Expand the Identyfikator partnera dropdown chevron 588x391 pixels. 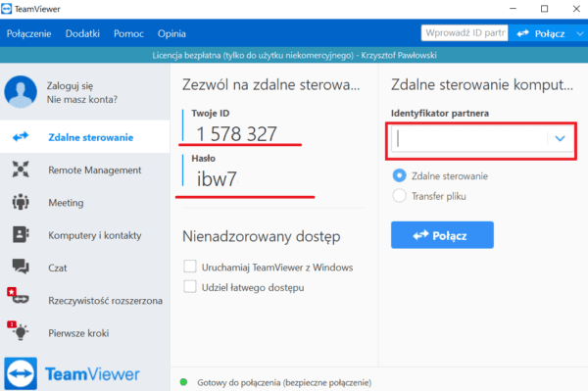click(x=560, y=138)
